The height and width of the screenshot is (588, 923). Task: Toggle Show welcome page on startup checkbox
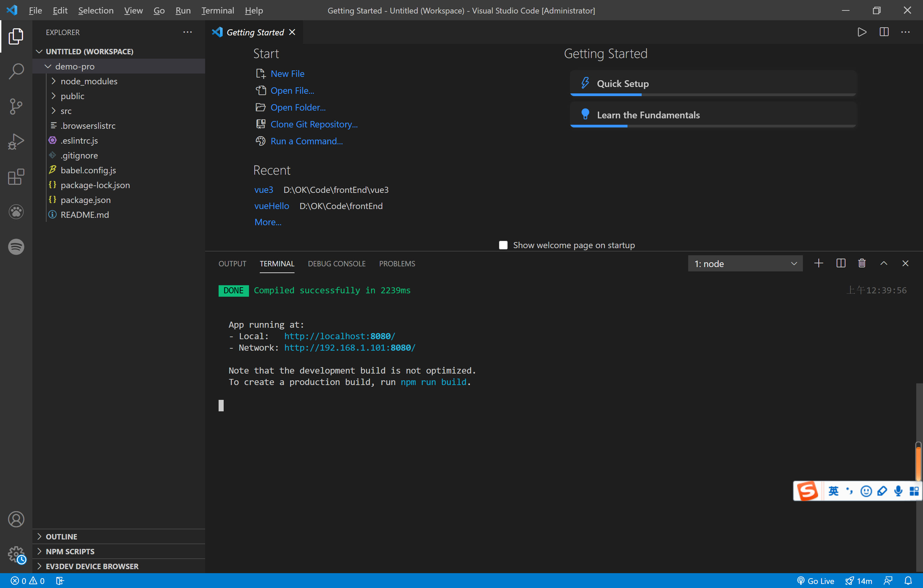tap(503, 245)
